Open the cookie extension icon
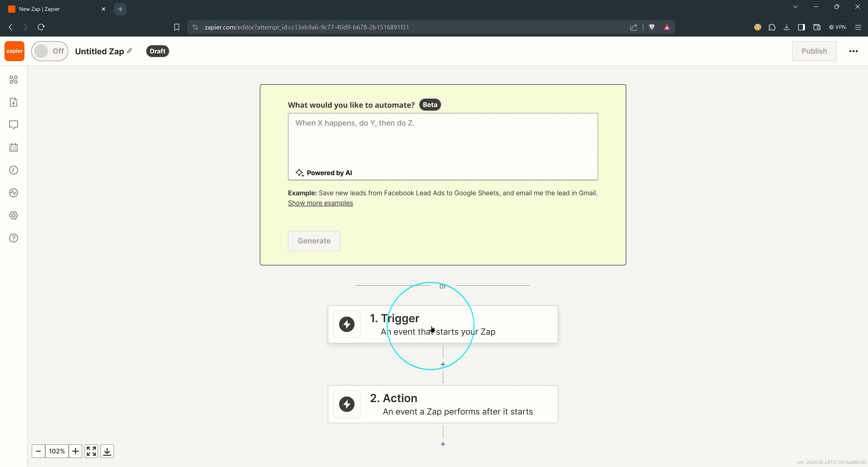Screen dimensions: 868x467 757,27
